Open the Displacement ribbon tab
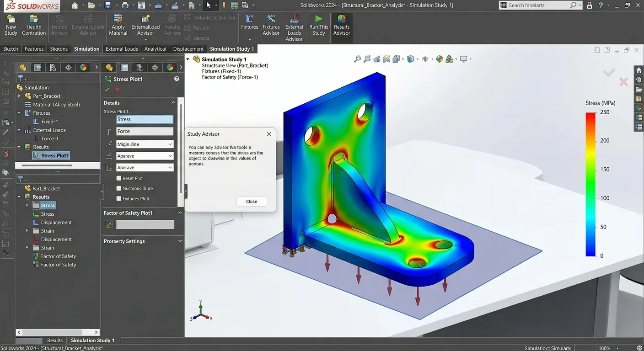Image resolution: width=644 pixels, height=351 pixels. tap(188, 49)
